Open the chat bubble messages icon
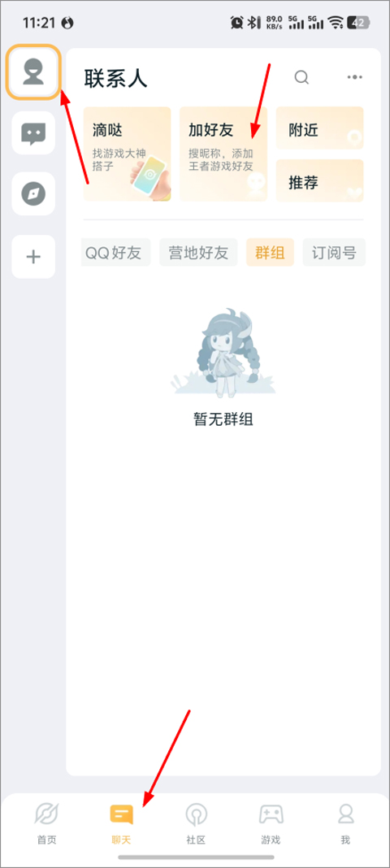 (33, 132)
